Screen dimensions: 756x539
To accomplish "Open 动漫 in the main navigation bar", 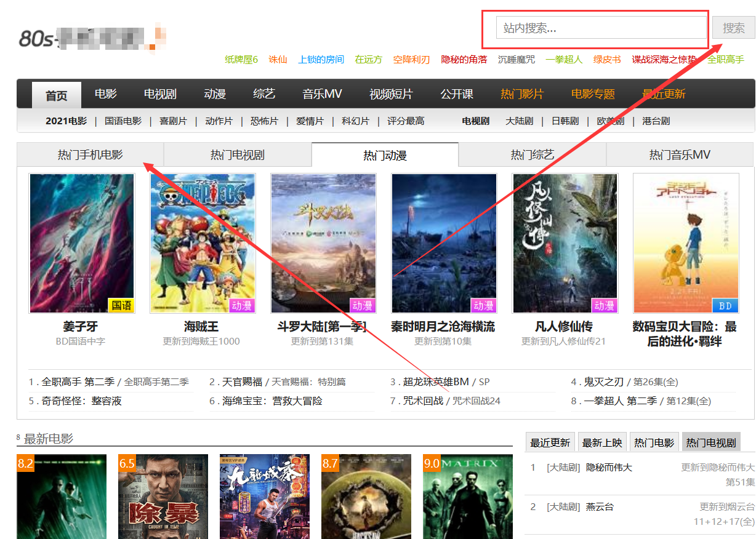I will tap(215, 94).
